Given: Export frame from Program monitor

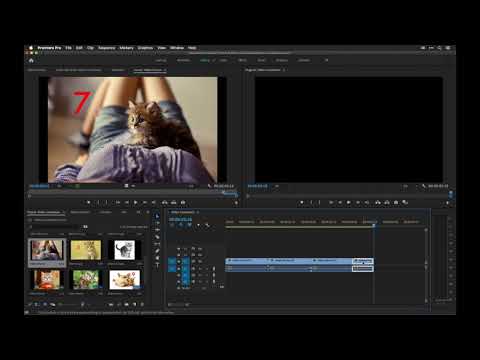Looking at the screenshot, I should [x=396, y=202].
